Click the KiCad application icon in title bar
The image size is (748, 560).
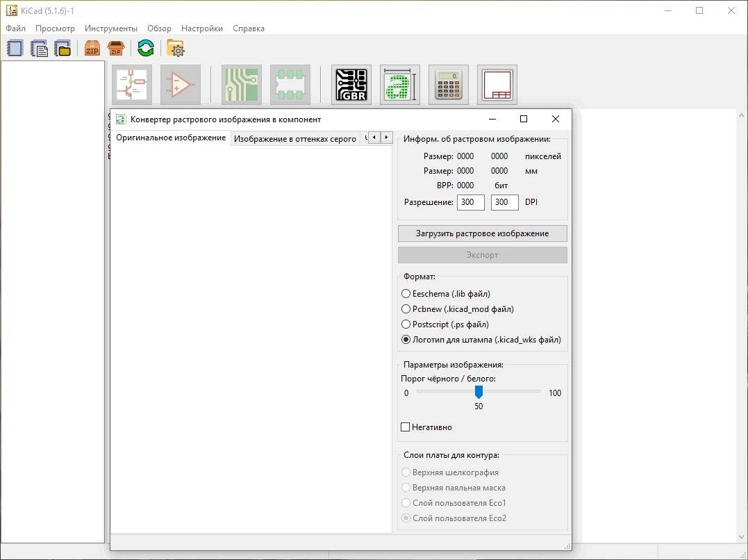click(11, 10)
